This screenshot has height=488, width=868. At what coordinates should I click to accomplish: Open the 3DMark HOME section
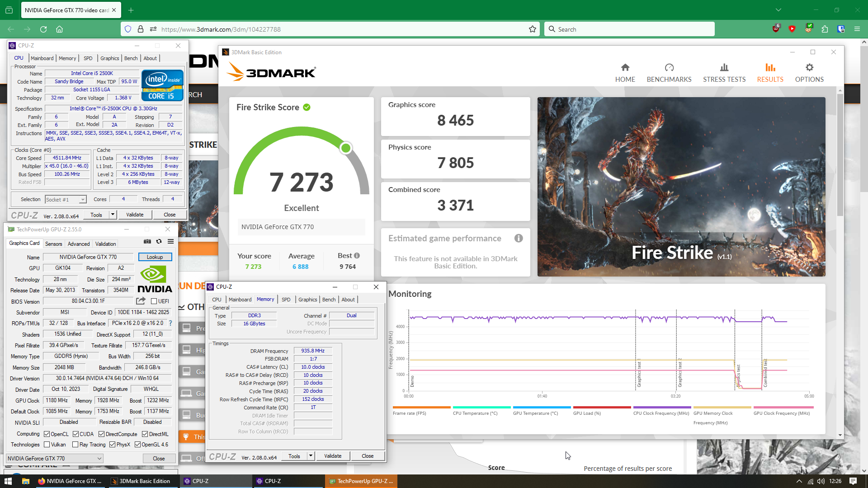click(x=625, y=73)
